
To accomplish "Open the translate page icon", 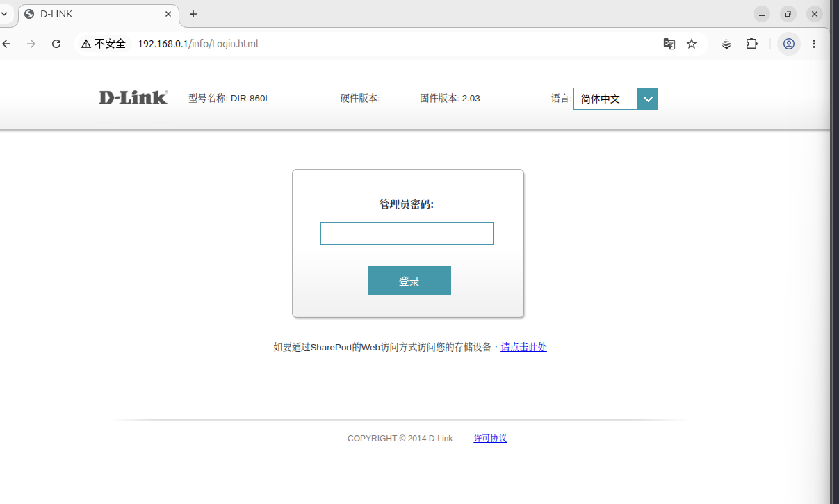I will (669, 44).
